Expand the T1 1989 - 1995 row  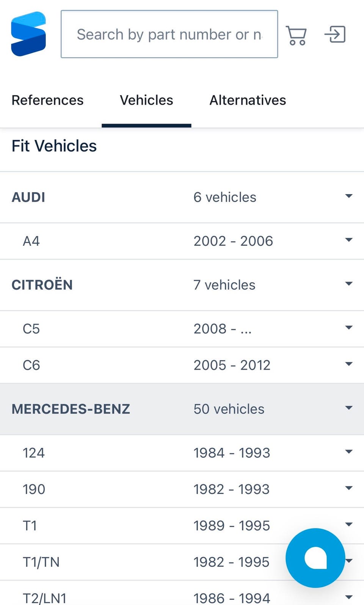[x=349, y=525]
